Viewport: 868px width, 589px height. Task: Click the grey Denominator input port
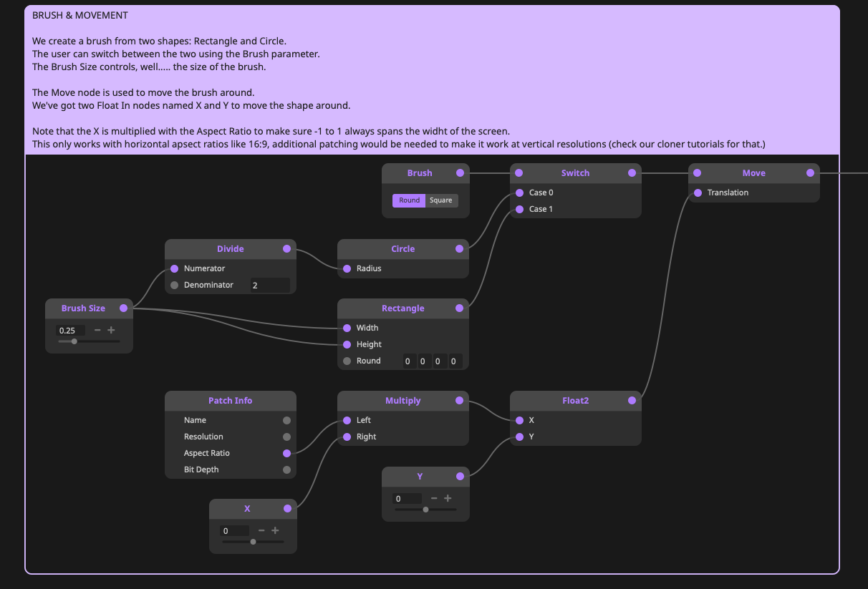pos(174,285)
